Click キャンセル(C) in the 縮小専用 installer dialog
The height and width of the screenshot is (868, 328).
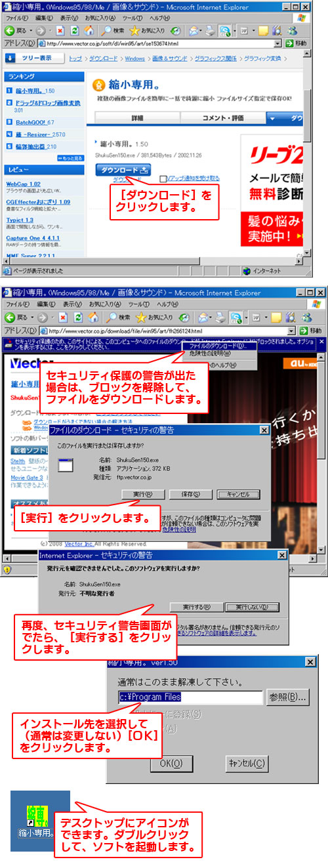[247, 764]
